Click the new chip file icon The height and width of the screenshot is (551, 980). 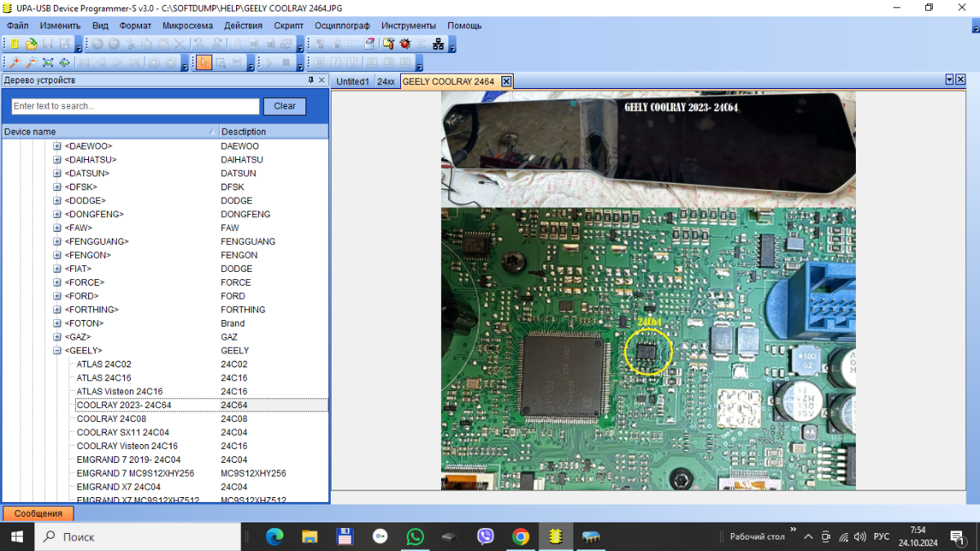[x=14, y=43]
